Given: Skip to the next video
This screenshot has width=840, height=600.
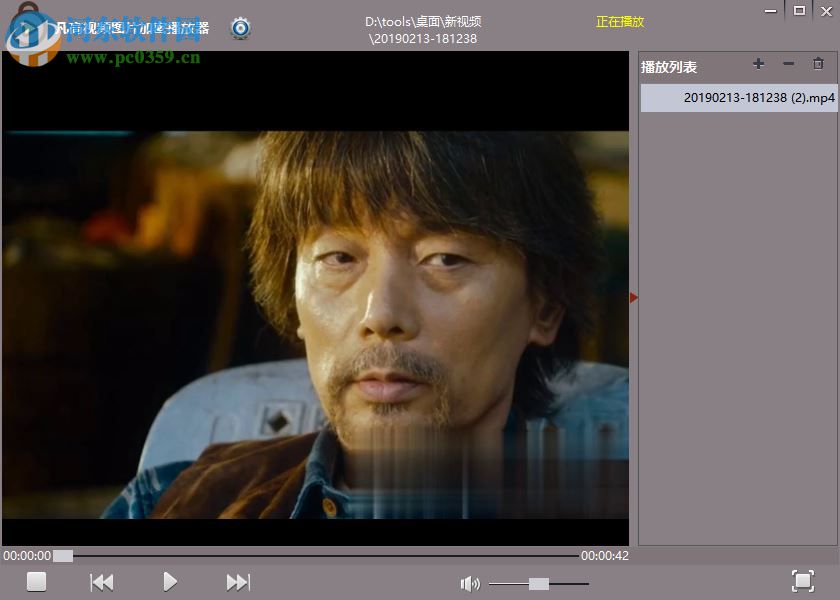Looking at the screenshot, I should (237, 581).
